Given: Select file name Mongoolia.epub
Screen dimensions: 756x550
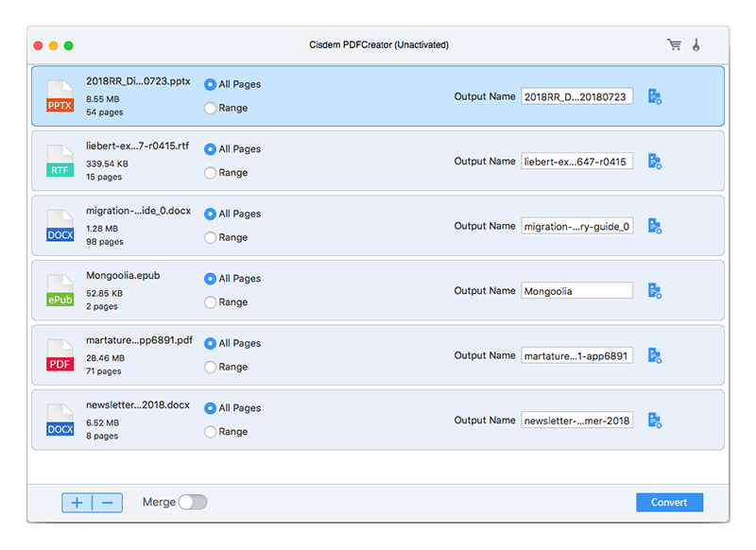Looking at the screenshot, I should [123, 276].
